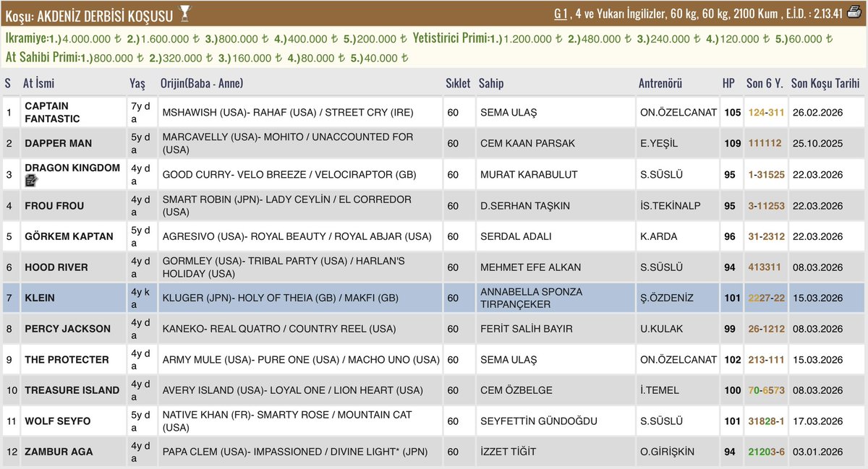The width and height of the screenshot is (868, 469).
Task: Click the Yaş column header
Action: pos(137,83)
